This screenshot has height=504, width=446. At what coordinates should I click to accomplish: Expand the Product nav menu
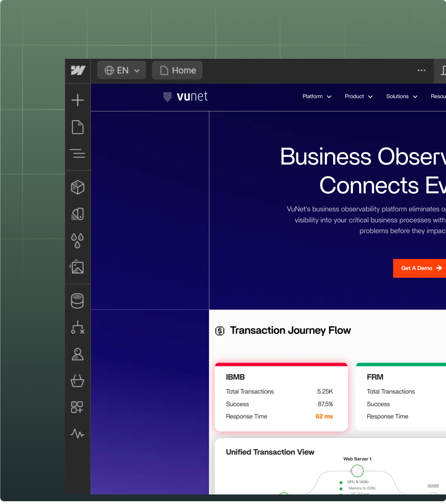359,96
